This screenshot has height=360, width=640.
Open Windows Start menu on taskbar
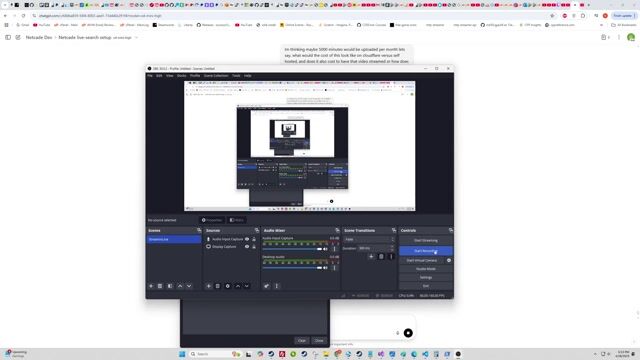tap(182, 354)
